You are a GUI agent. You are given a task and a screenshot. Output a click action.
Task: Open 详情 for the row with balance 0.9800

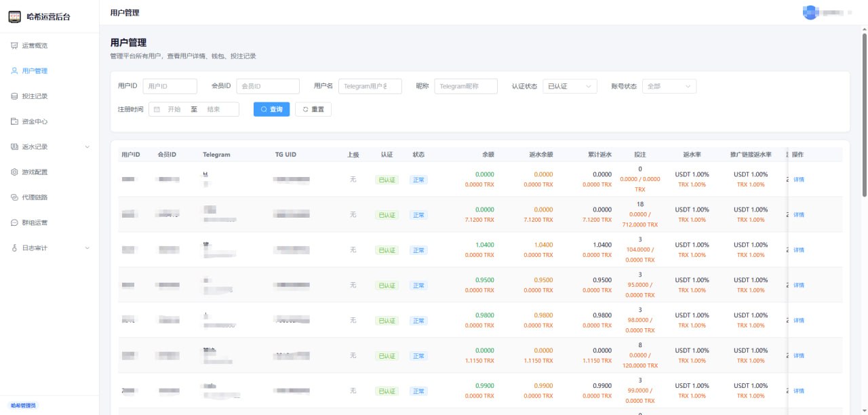click(x=799, y=321)
